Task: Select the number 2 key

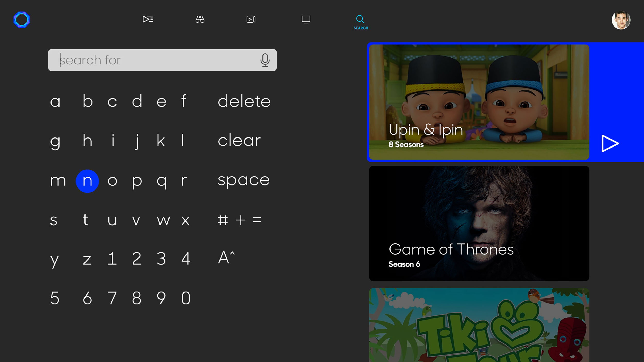Action: [x=137, y=258]
